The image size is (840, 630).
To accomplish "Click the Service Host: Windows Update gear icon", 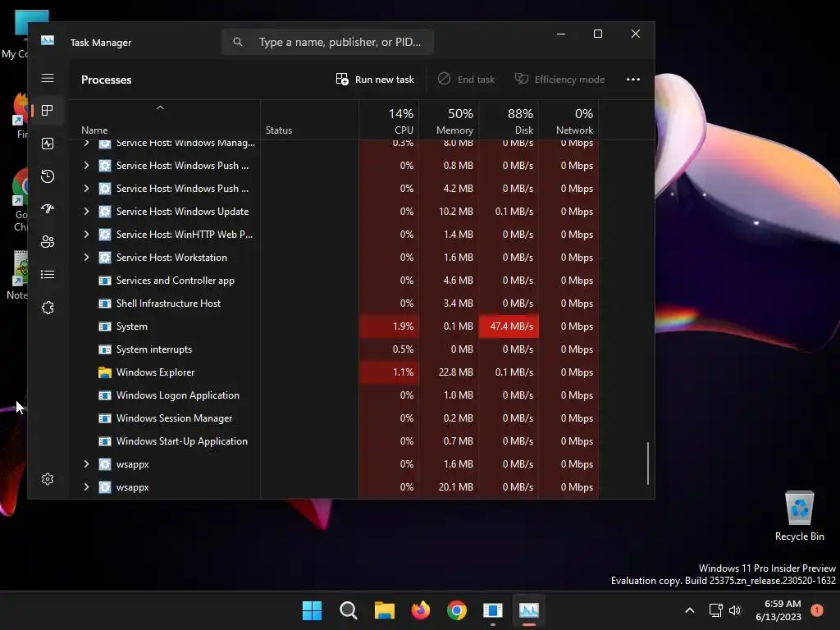I will click(x=105, y=212).
